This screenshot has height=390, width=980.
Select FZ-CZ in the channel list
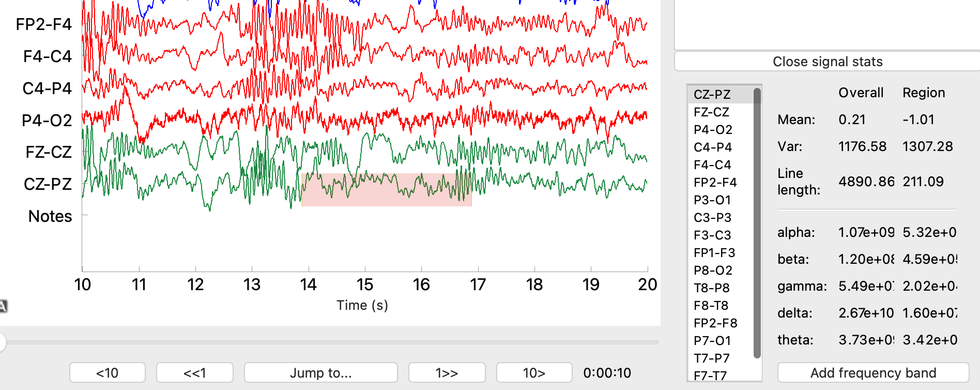(x=711, y=112)
